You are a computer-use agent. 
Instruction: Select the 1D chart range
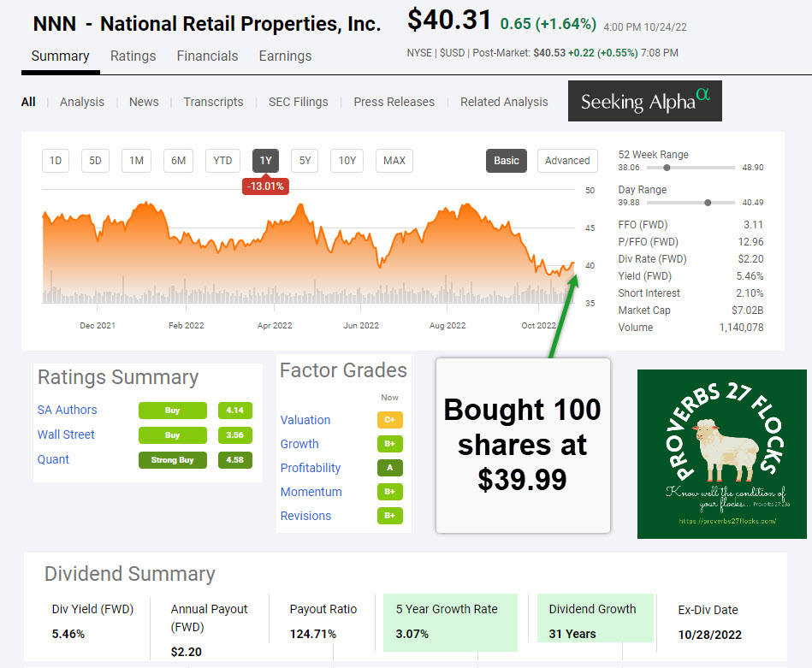[x=56, y=160]
